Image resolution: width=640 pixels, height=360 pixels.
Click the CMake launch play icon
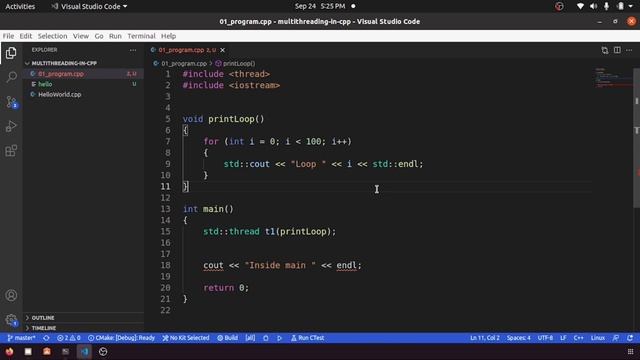tap(280, 338)
